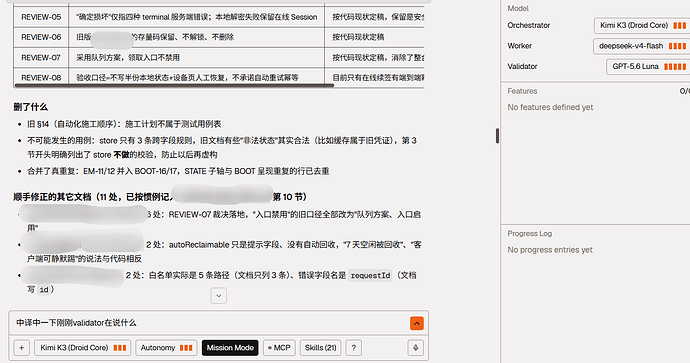
Task: Click REVIEW-07 row cell 采用队列方案
Action: (x=196, y=58)
